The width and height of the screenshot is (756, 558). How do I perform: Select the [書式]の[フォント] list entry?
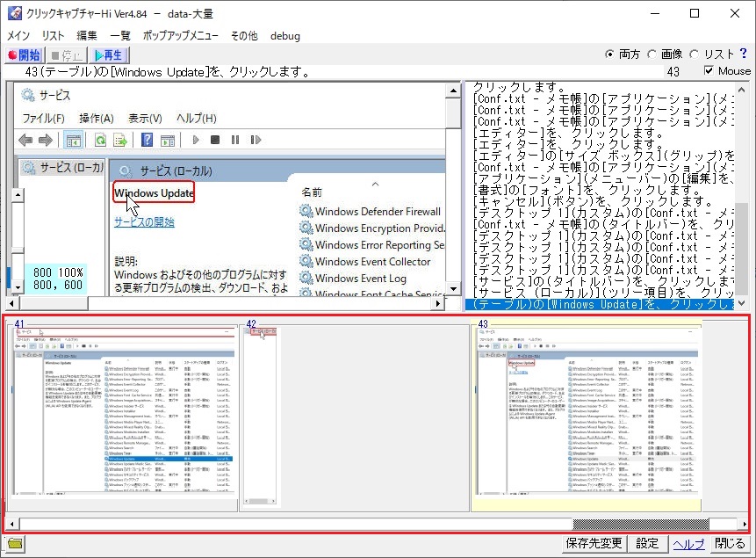tap(600, 190)
